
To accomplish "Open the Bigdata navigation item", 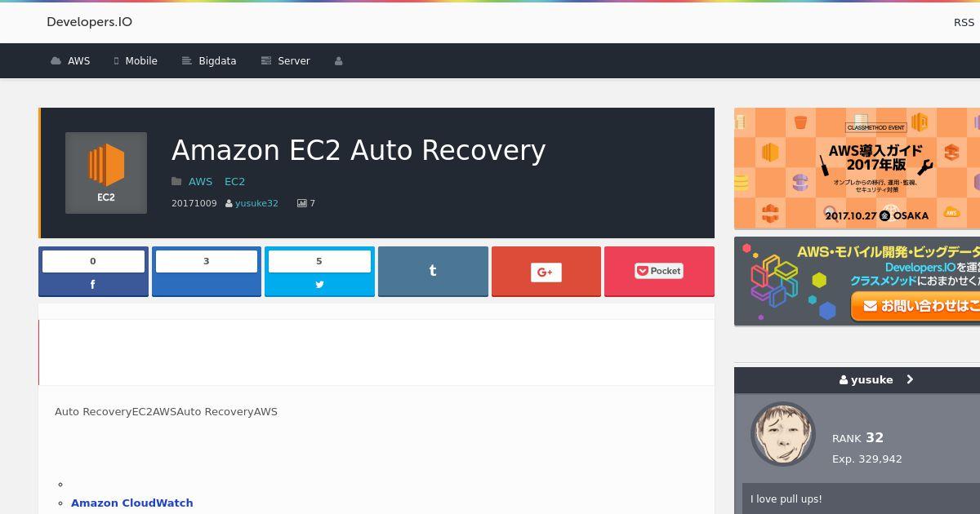I will [209, 61].
